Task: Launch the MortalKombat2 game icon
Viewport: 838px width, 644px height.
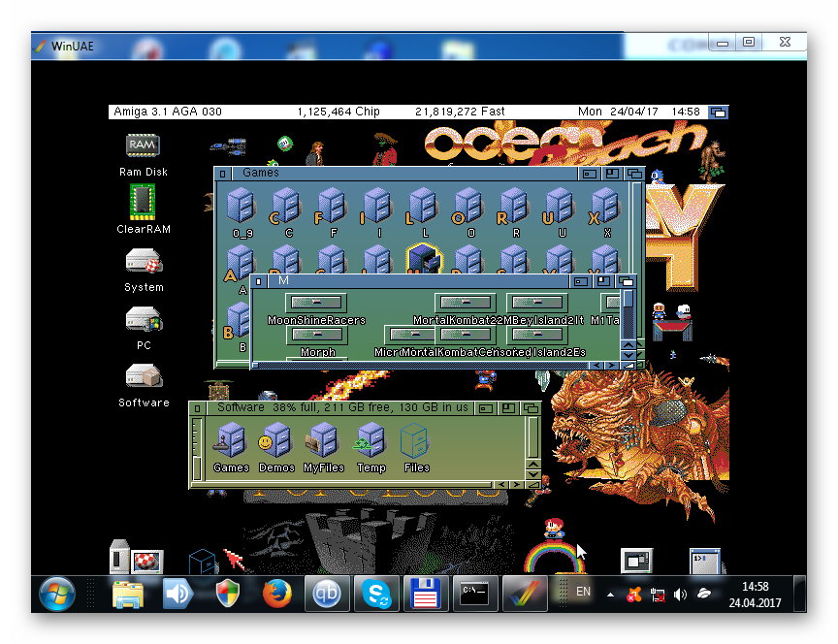Action: click(x=465, y=303)
